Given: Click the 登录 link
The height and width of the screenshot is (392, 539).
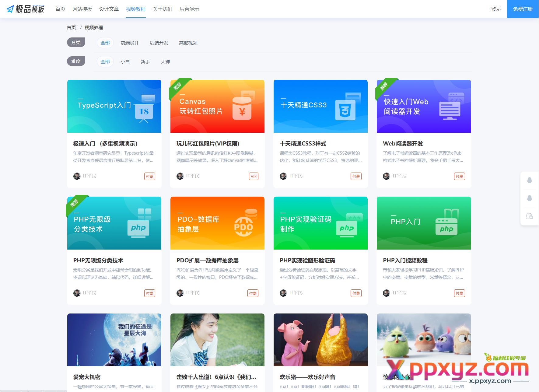Looking at the screenshot, I should point(496,9).
